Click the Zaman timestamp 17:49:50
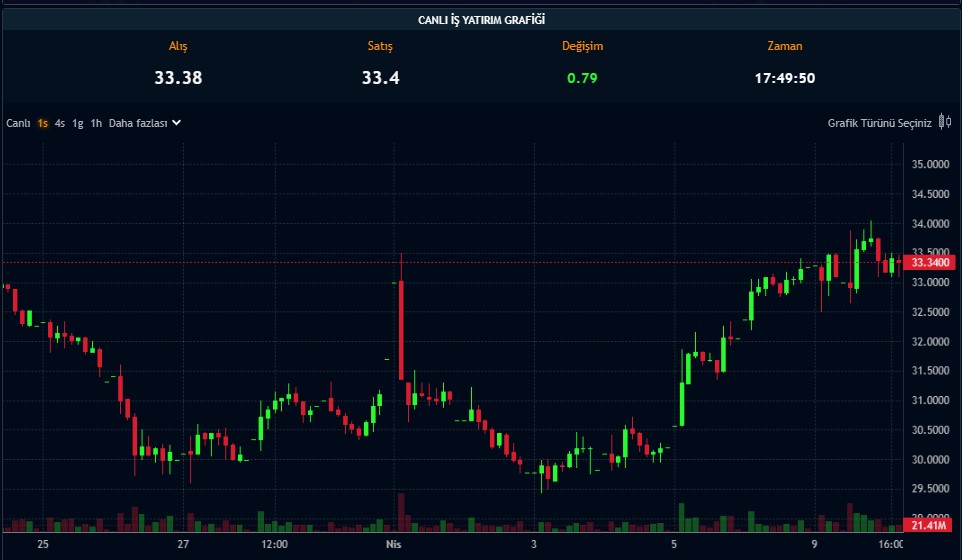 tap(784, 78)
